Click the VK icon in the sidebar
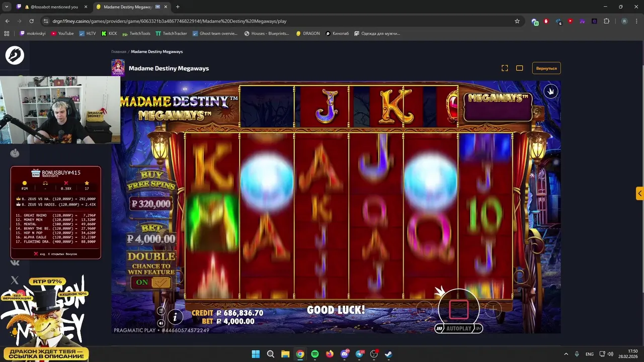644x362 pixels. click(15, 262)
